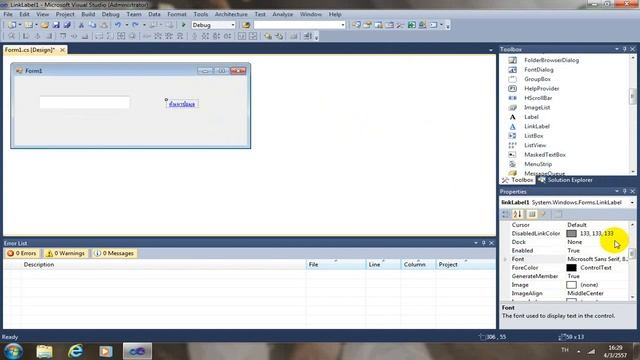Screen dimensions: 640x360
Task: Click the link label on Form1
Action: (x=182, y=104)
